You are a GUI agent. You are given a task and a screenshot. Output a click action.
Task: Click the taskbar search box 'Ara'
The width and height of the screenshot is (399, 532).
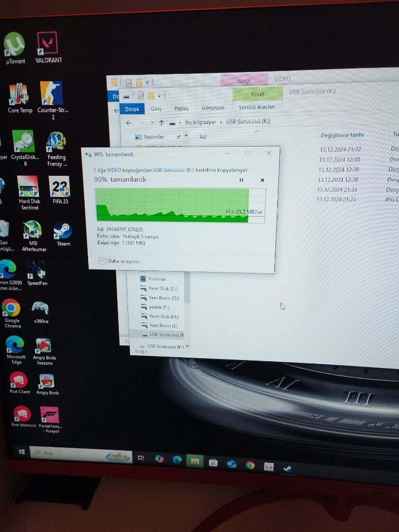(69, 453)
